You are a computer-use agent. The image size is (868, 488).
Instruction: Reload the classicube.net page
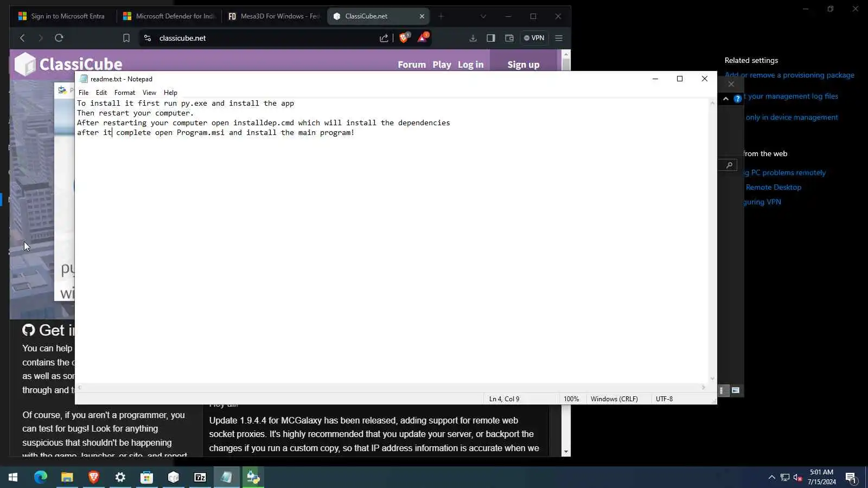point(59,38)
